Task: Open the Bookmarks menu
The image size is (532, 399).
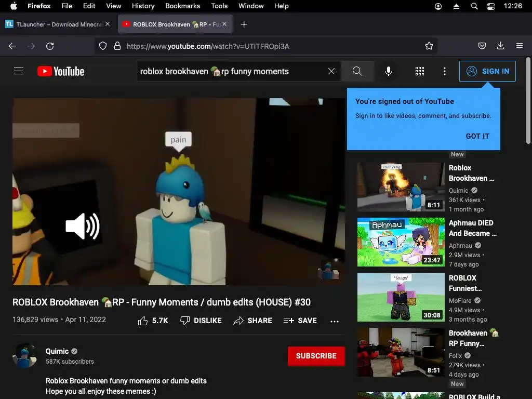Action: click(x=182, y=6)
